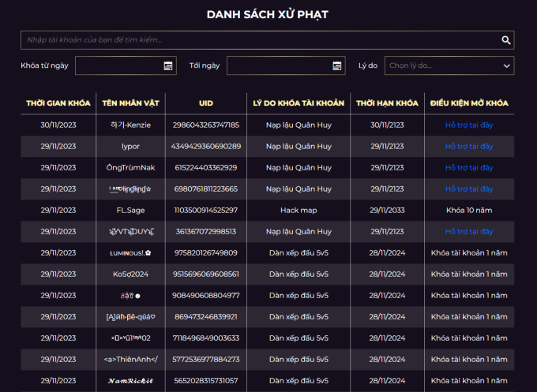
Task: Open calendar for Khóa từ ngày
Action: [168, 66]
